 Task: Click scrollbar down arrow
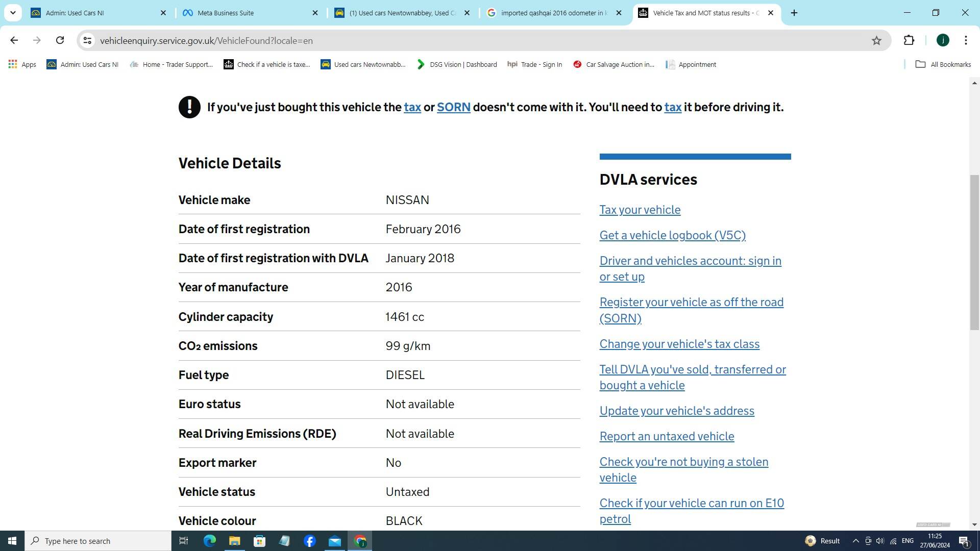[x=974, y=524]
